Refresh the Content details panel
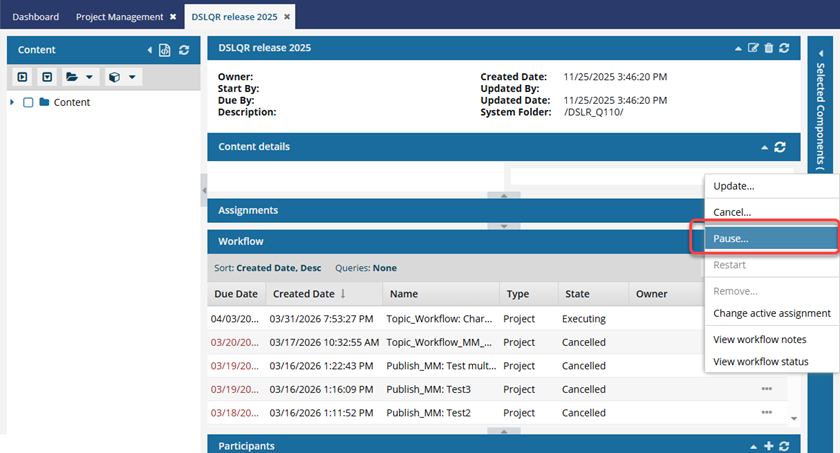Screen dimensions: 840x453 [780, 147]
